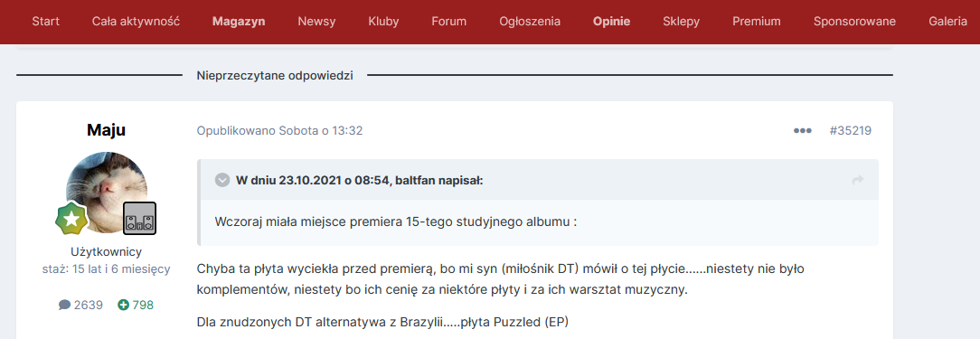Collapse the baltfan quote with chevron
980x339 pixels.
pos(222,181)
